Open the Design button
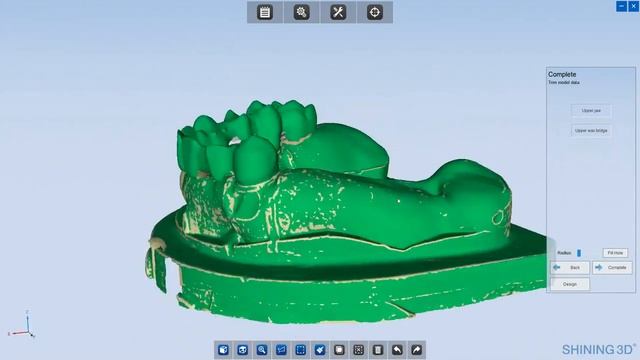The width and height of the screenshot is (640, 360). click(570, 284)
